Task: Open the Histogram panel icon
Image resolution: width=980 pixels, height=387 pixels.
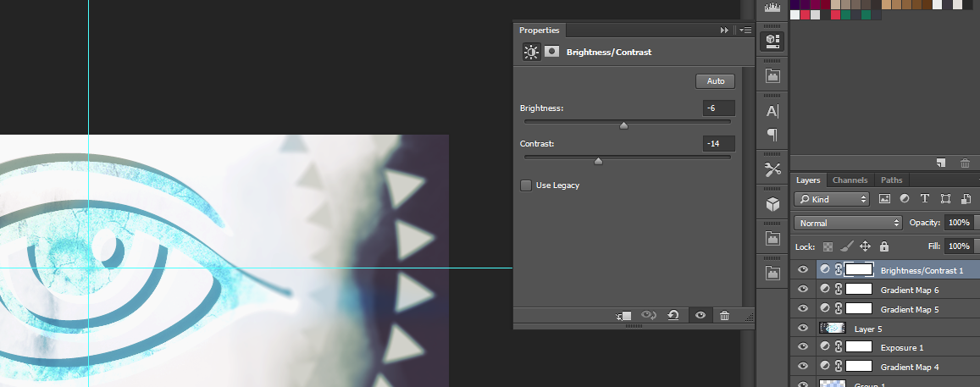Action: (x=772, y=8)
